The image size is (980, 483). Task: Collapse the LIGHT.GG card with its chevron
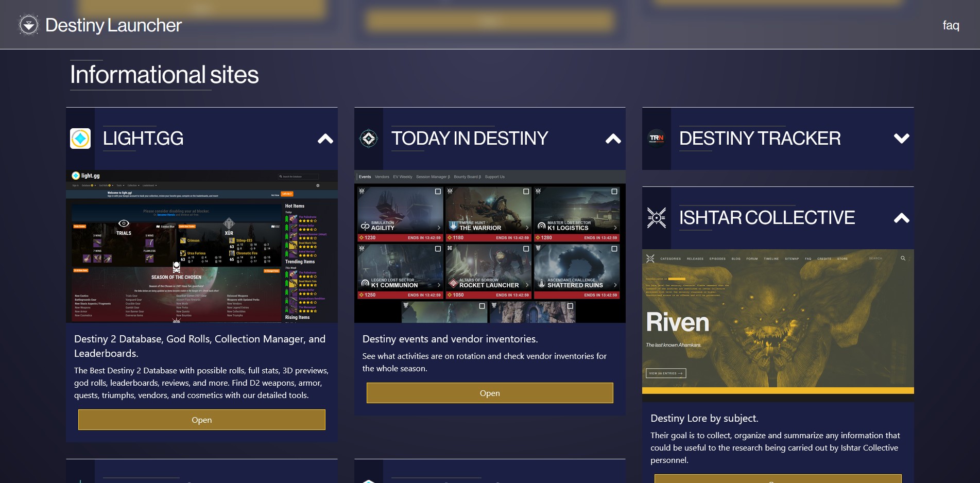(325, 138)
